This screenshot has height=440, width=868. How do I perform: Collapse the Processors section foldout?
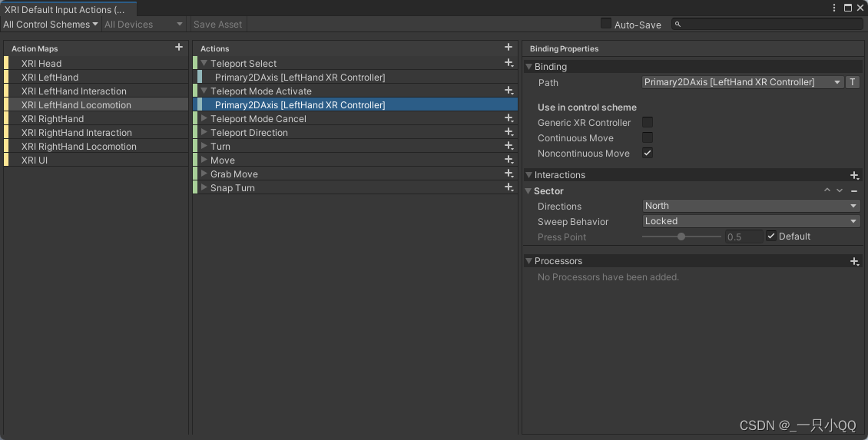click(528, 261)
